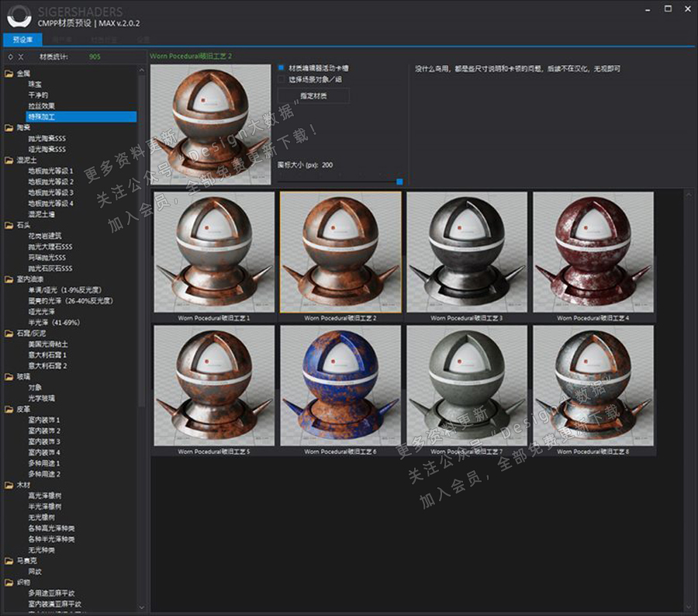
Task: Click the 木材 folder icon
Action: tap(9, 485)
